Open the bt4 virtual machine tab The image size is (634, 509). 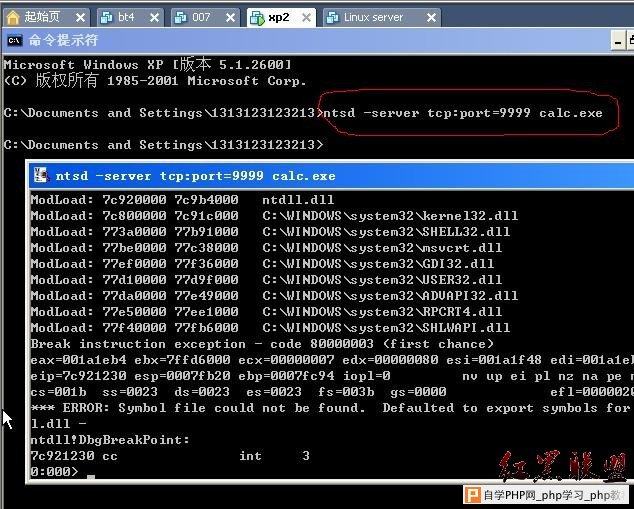(130, 17)
